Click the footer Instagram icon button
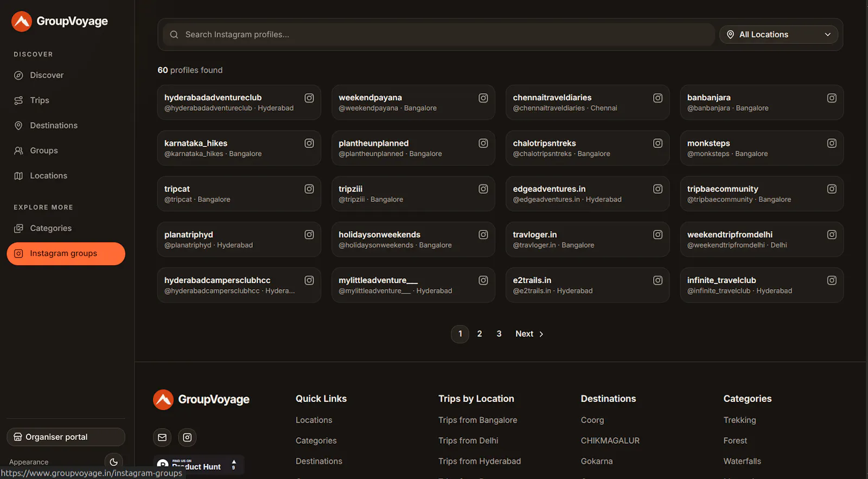 pyautogui.click(x=187, y=437)
